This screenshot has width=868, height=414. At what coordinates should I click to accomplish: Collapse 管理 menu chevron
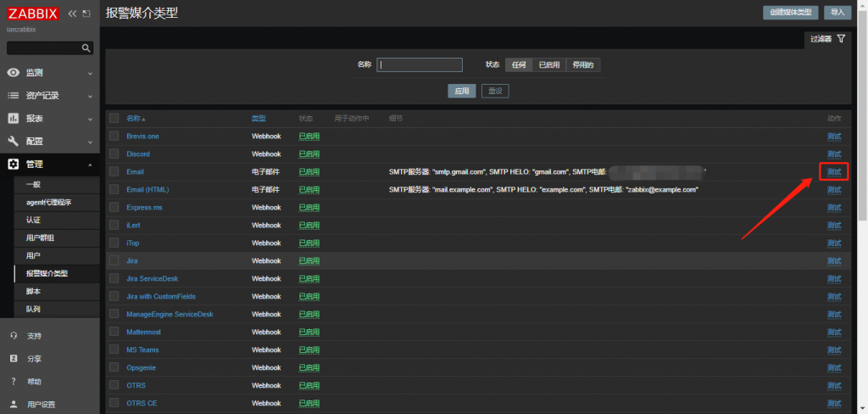click(90, 165)
